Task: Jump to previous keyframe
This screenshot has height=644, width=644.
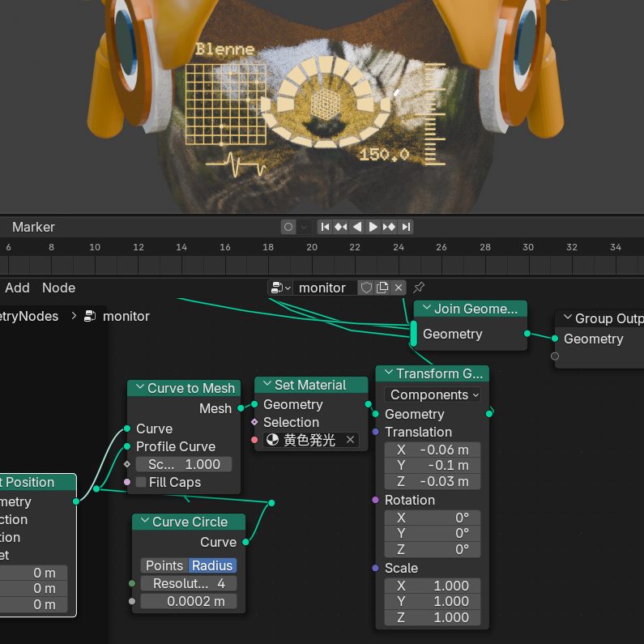Action: (341, 227)
